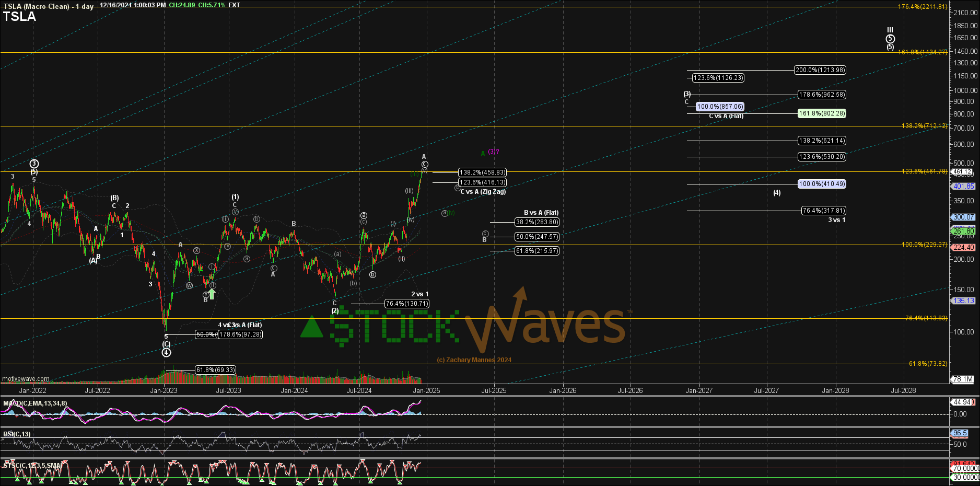The height and width of the screenshot is (486, 980).
Task: Click the circled 5 wave label at top right
Action: point(890,39)
